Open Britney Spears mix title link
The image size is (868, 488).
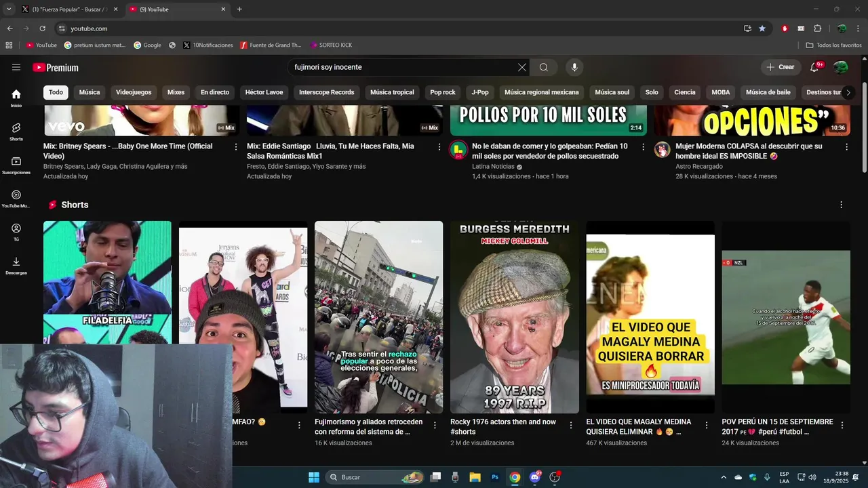(127, 151)
